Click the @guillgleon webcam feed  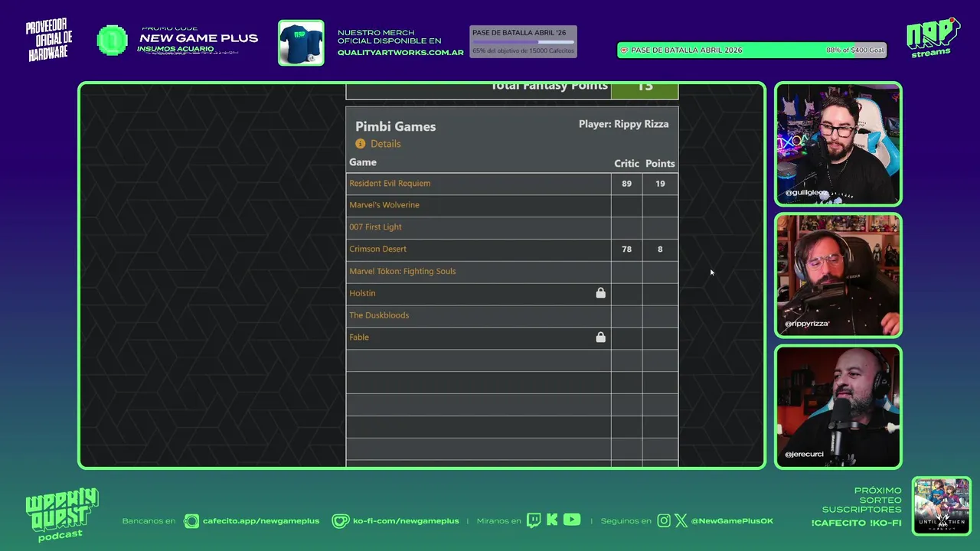(838, 145)
